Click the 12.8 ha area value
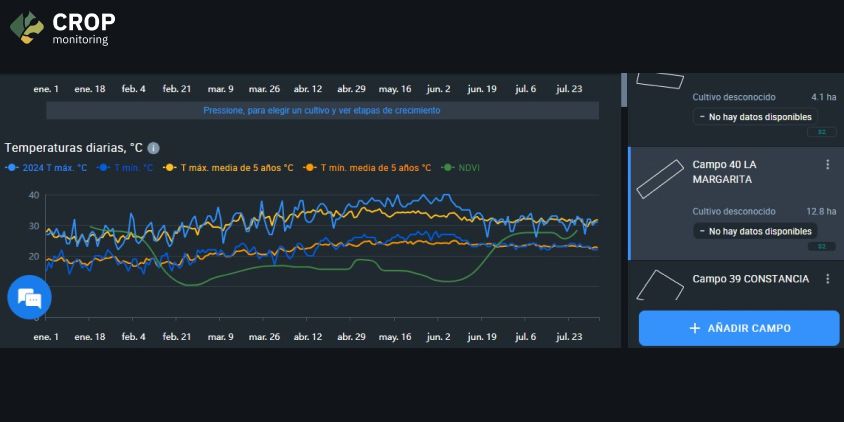Screen dimensions: 844x422 (x=821, y=212)
